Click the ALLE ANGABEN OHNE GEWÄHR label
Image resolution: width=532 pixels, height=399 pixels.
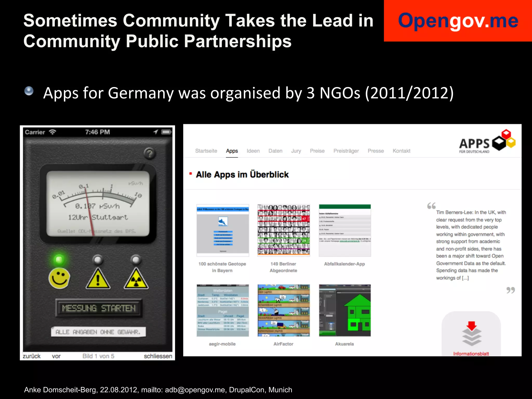click(98, 332)
